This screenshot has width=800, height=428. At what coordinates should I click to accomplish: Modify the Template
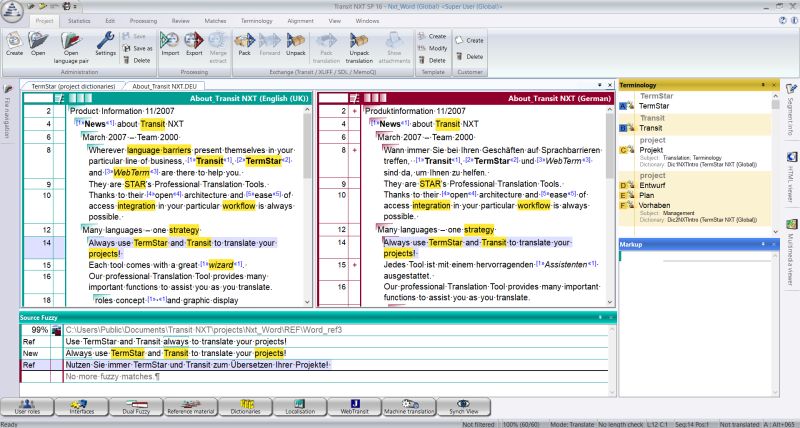432,48
